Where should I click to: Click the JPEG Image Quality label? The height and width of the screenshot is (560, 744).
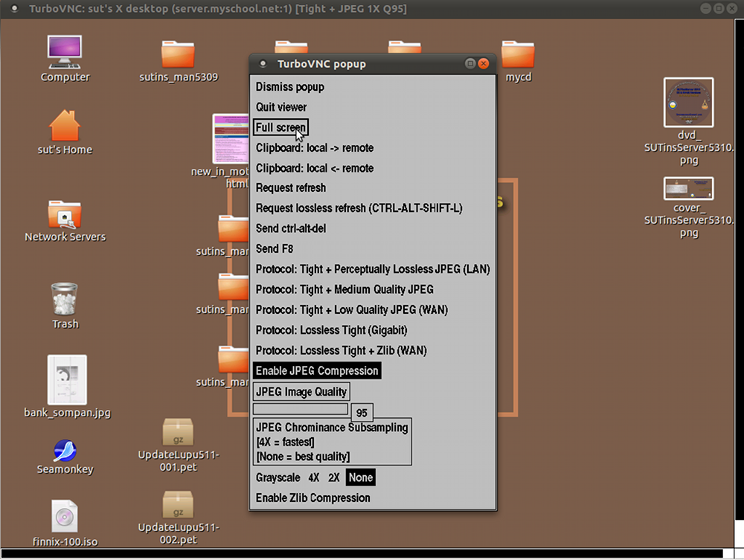[x=301, y=392]
